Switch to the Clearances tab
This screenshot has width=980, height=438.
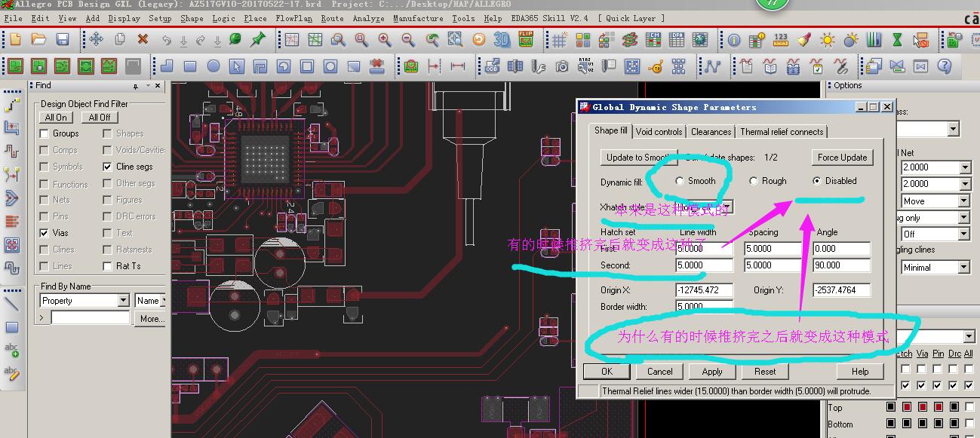pyautogui.click(x=711, y=132)
